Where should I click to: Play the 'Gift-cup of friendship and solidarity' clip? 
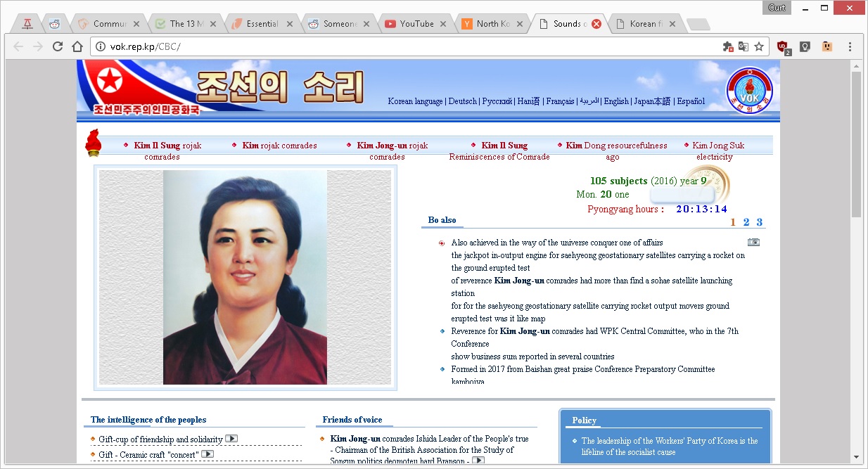click(x=231, y=439)
